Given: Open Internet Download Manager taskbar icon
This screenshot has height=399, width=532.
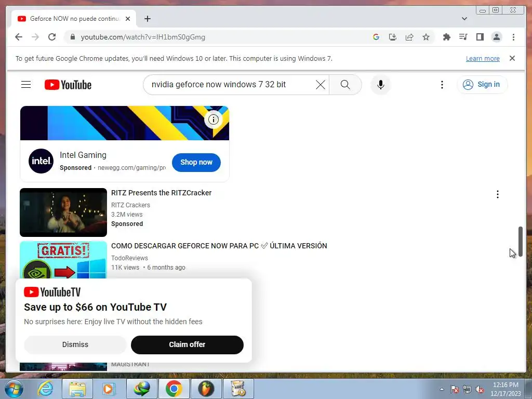Looking at the screenshot, I should coord(141,389).
